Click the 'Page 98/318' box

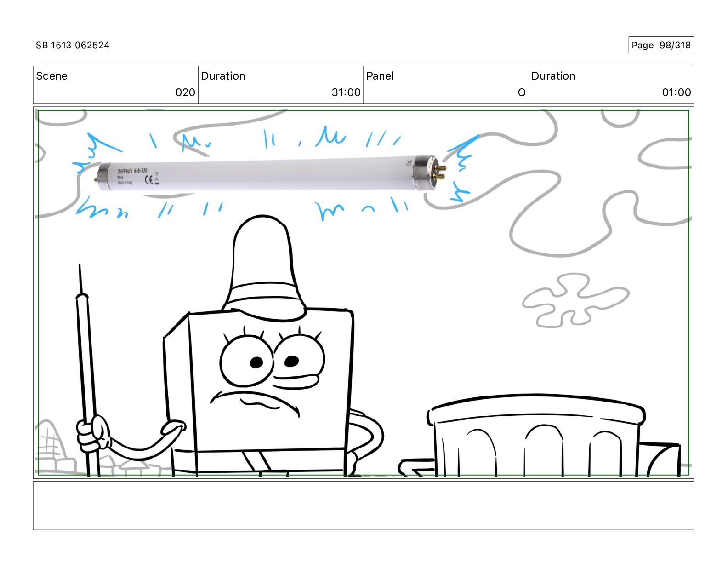point(661,45)
